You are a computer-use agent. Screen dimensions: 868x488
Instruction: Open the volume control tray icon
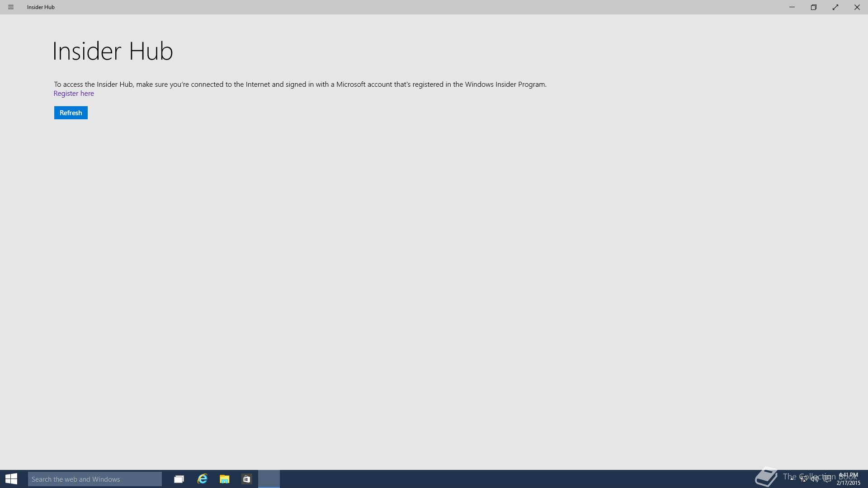[x=815, y=479]
